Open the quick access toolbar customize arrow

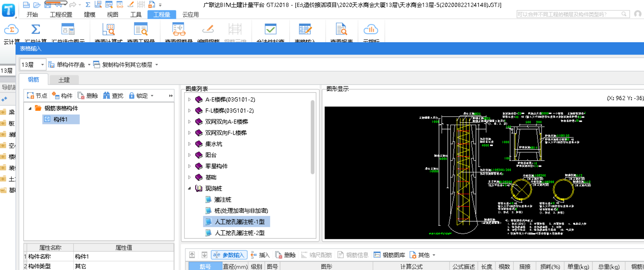click(x=160, y=5)
